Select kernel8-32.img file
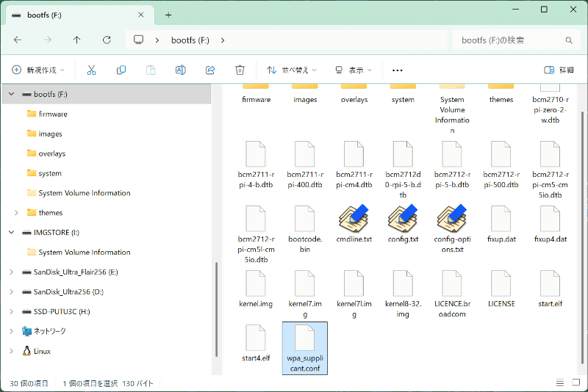 pos(403,294)
